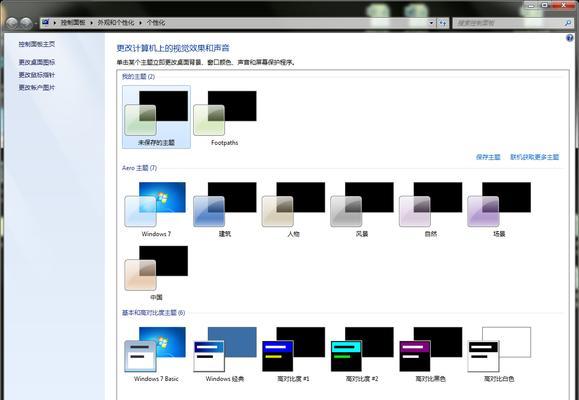Apply the 中国 Aero theme
The height and width of the screenshot is (400, 579).
pyautogui.click(x=156, y=273)
